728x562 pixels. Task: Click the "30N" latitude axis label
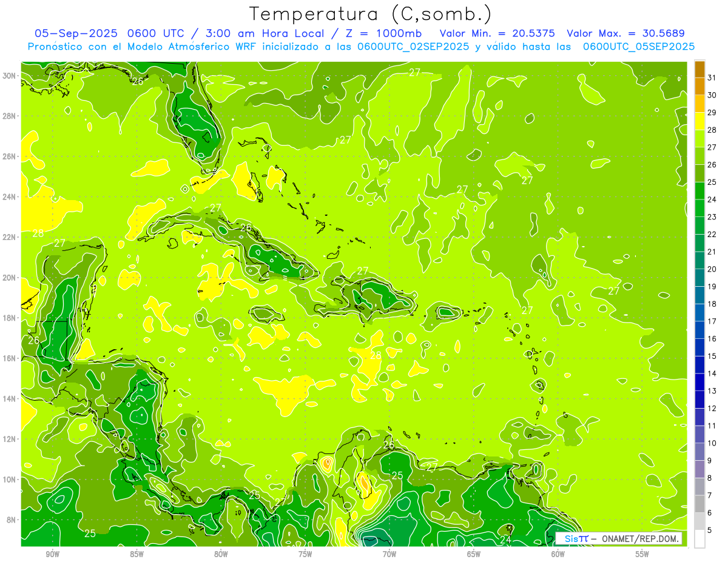coord(10,76)
